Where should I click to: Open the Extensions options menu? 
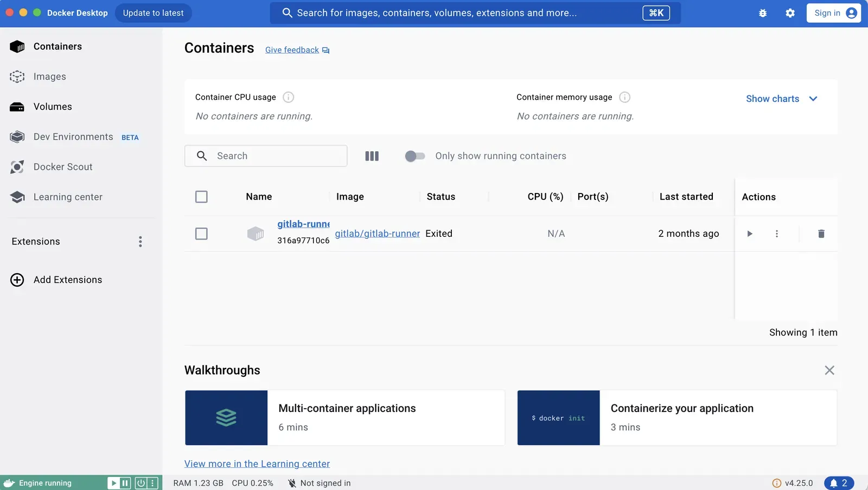pyautogui.click(x=141, y=241)
